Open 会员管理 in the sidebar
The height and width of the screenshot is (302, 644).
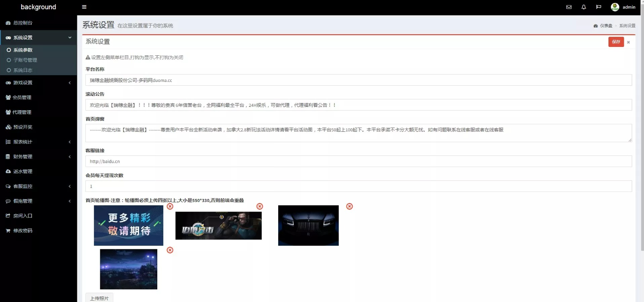pyautogui.click(x=22, y=98)
